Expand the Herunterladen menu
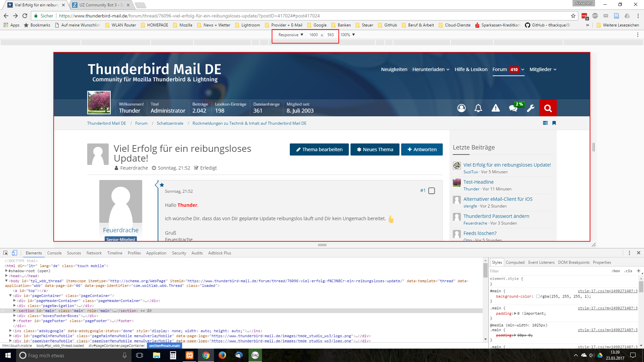Viewport: 644px width, 362px height. click(x=431, y=69)
